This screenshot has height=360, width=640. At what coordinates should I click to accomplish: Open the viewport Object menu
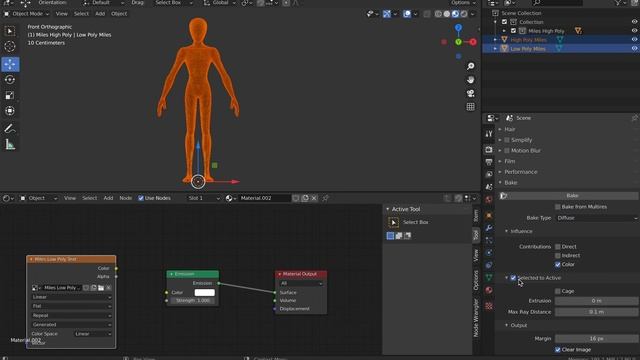(119, 14)
